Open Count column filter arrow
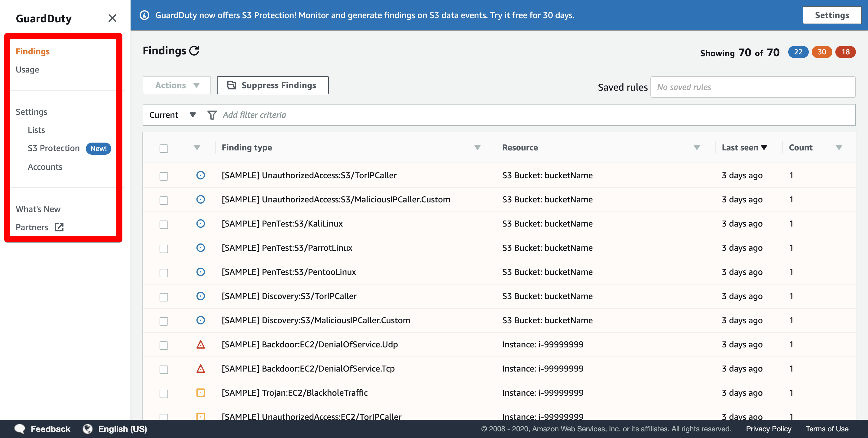The width and height of the screenshot is (868, 438). point(839,147)
